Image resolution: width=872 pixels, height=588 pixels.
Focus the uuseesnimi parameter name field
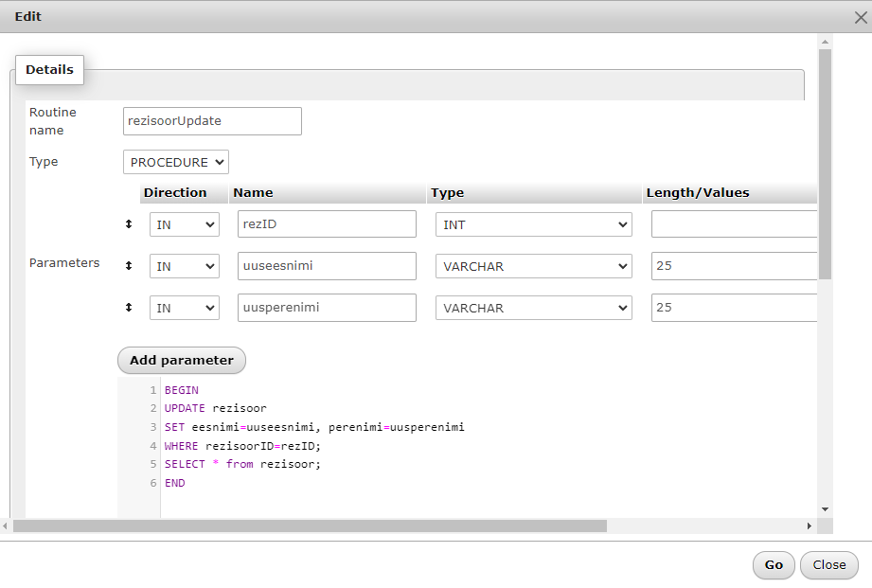(x=327, y=266)
